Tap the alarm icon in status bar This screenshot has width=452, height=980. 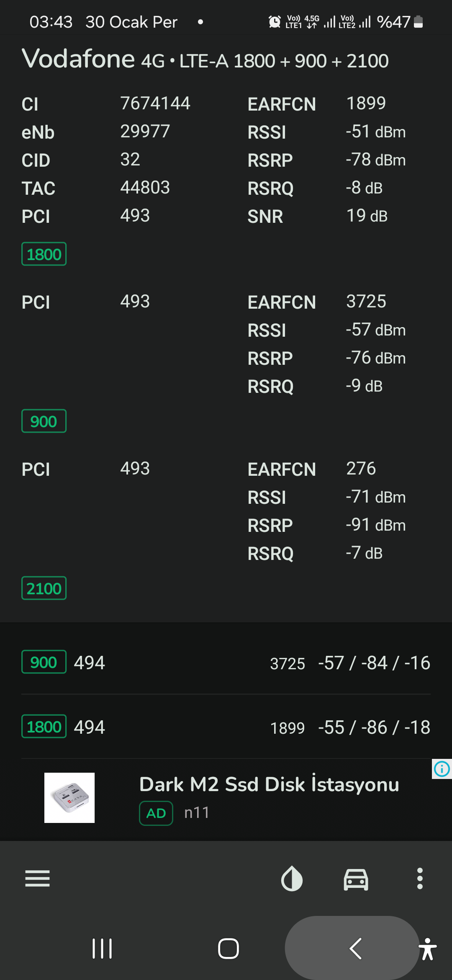275,22
